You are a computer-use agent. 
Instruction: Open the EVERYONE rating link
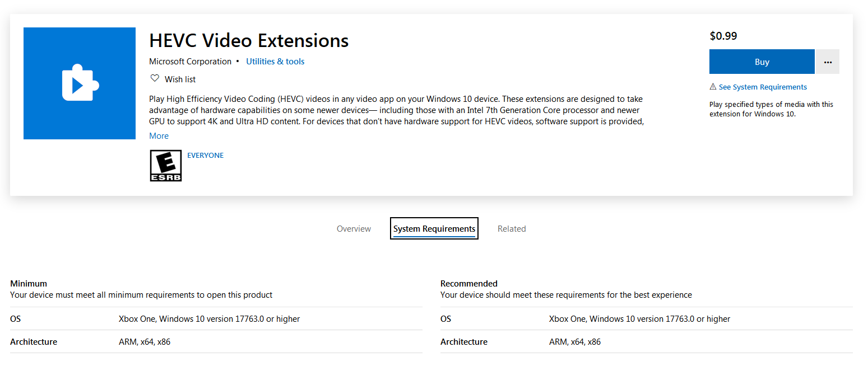coord(205,156)
